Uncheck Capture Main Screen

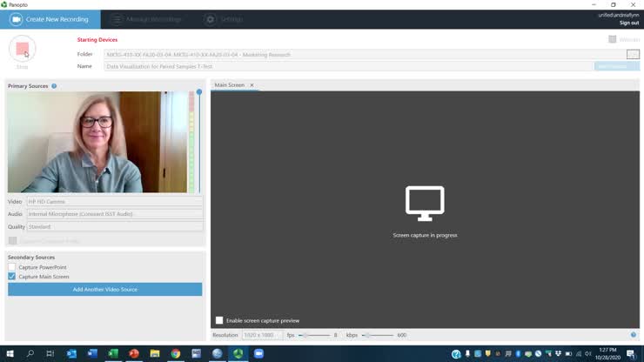pyautogui.click(x=12, y=277)
